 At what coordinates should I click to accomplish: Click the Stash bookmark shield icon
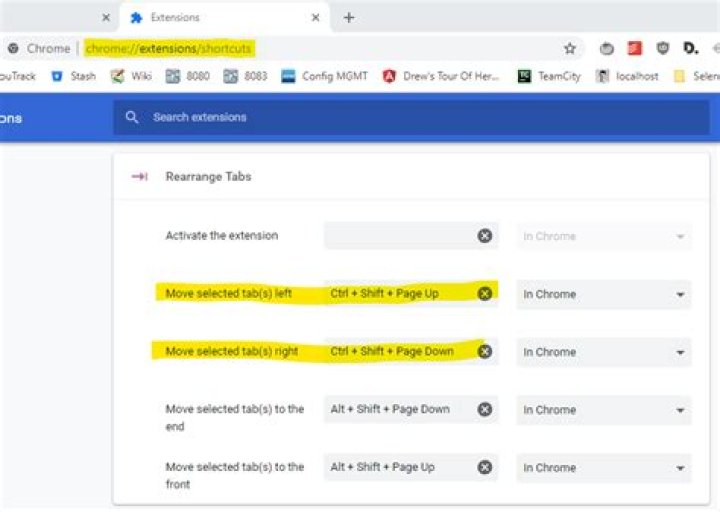click(x=57, y=76)
